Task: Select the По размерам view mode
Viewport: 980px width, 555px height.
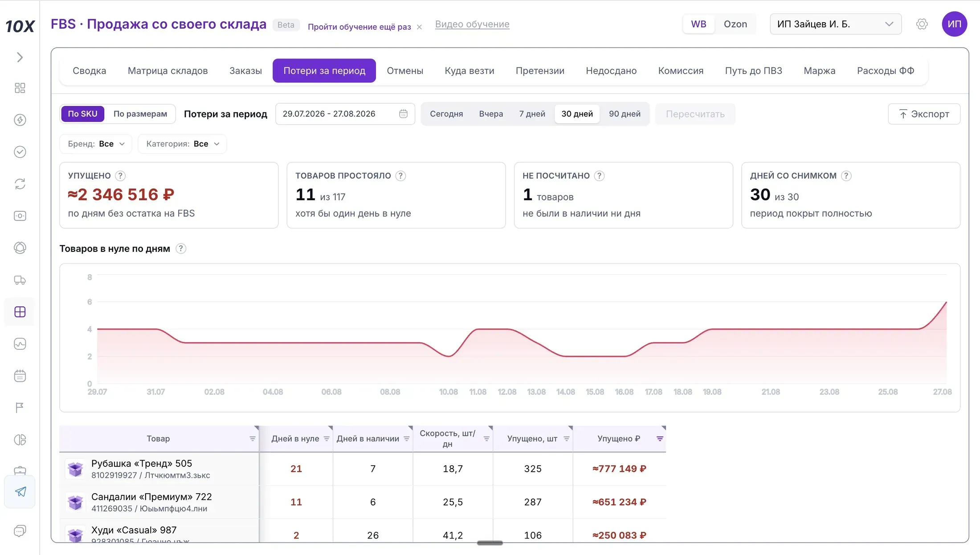Action: [140, 114]
